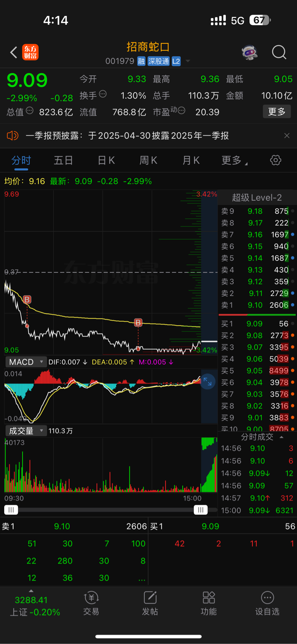297x644 pixels.
Task: Grab the left timeline range handle
Action: pyautogui.click(x=11, y=510)
